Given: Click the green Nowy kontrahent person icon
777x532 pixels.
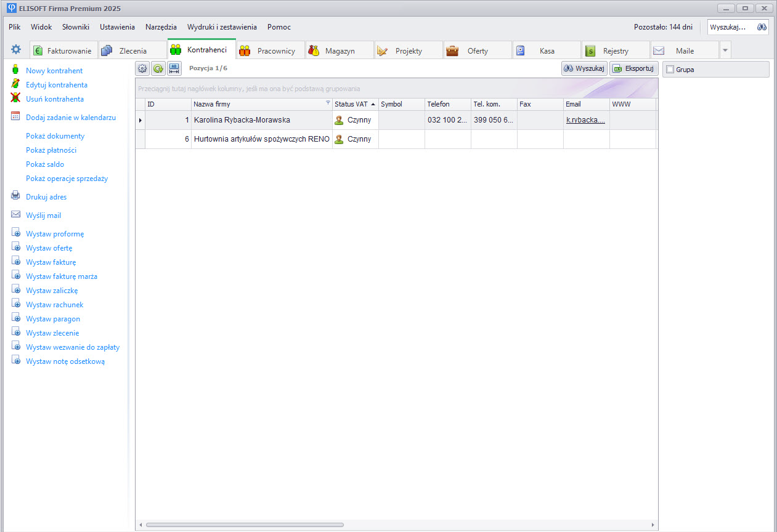Looking at the screenshot, I should [16, 71].
